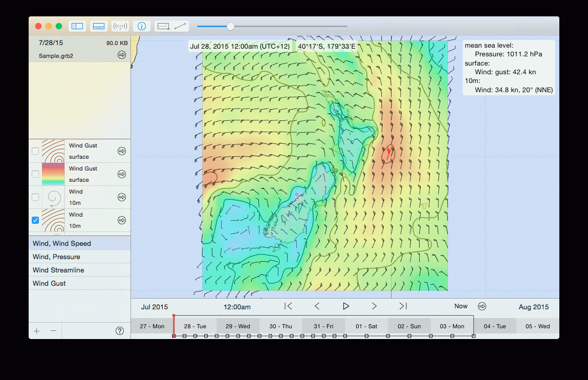Click the wireless broadcast download icon
Image resolution: width=588 pixels, height=380 pixels.
point(120,26)
